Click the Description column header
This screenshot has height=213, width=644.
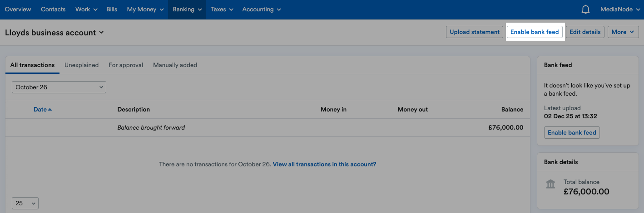pos(134,110)
